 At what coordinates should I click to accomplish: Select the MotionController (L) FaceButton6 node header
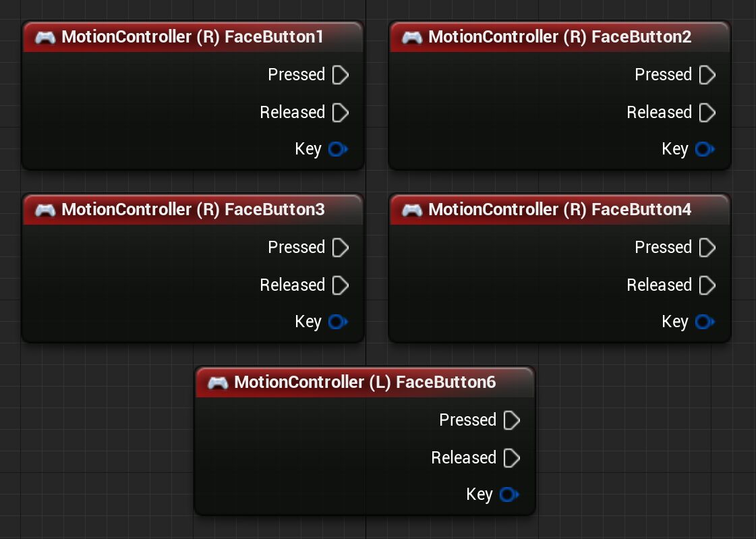[364, 382]
